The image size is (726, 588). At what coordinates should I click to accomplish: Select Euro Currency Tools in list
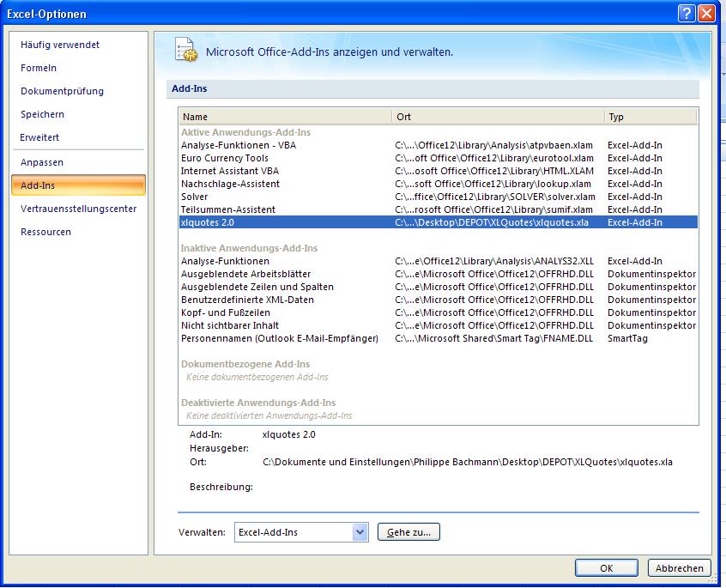[225, 158]
